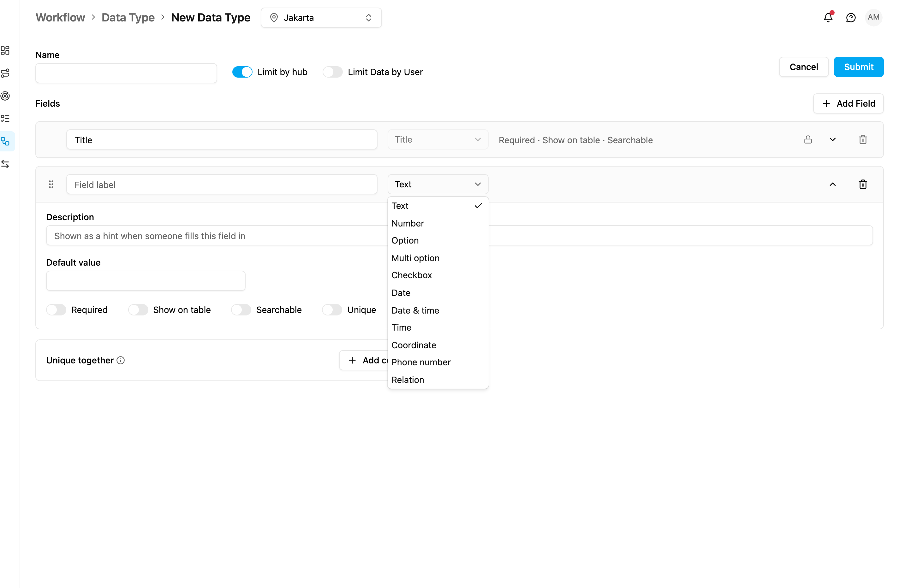The width and height of the screenshot is (899, 588).
Task: Enable the Required toggle
Action: click(x=56, y=310)
